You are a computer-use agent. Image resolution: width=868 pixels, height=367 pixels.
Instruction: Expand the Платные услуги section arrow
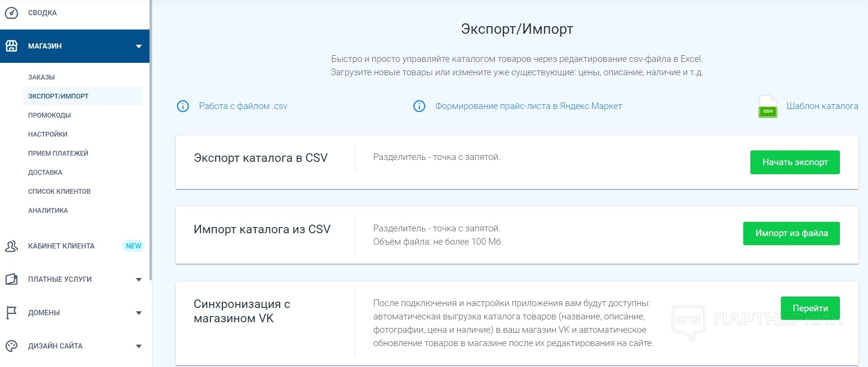139,279
